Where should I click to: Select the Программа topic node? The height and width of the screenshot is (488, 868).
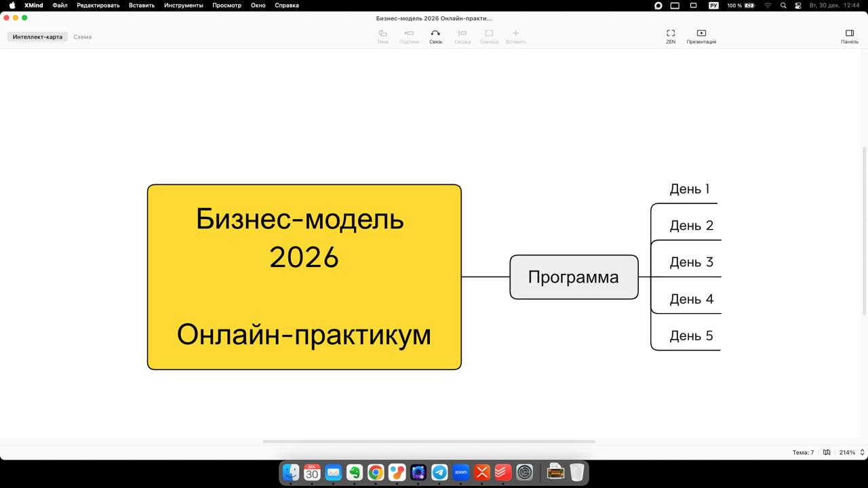tap(574, 277)
